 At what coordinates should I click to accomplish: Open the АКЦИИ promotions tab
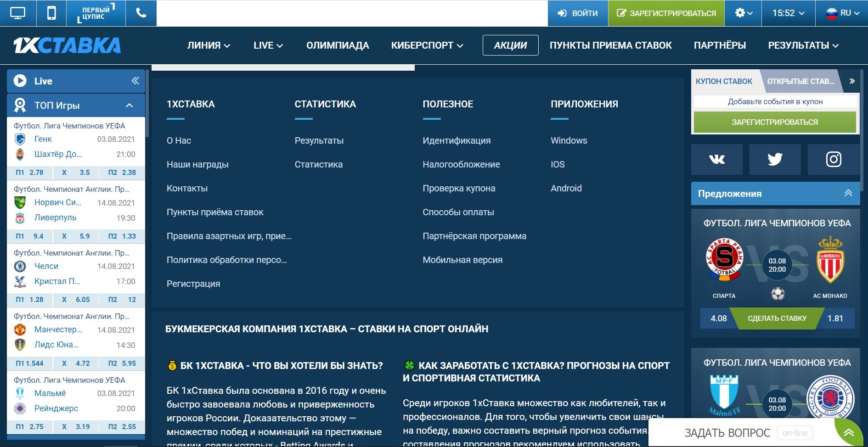[x=510, y=45]
